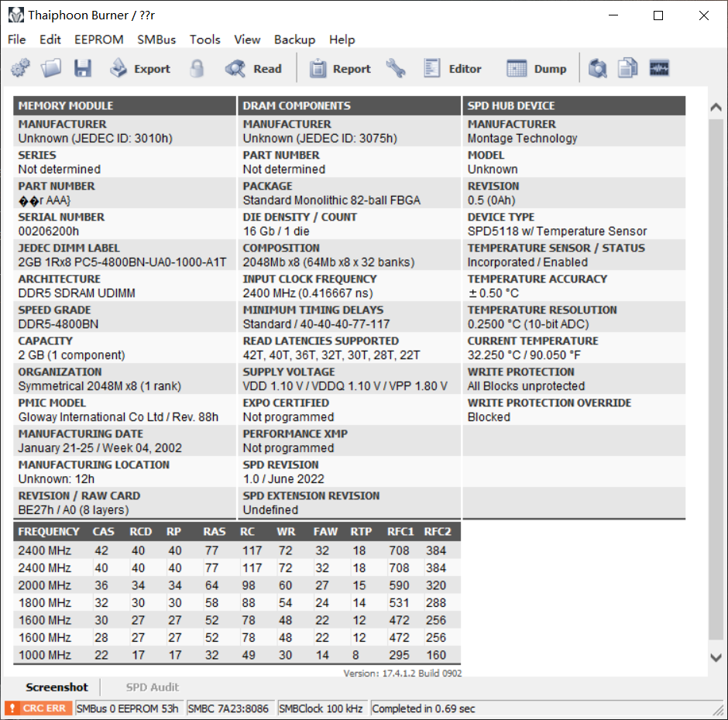Click the All Blocks unprotected value
The width and height of the screenshot is (728, 720).
pos(526,386)
